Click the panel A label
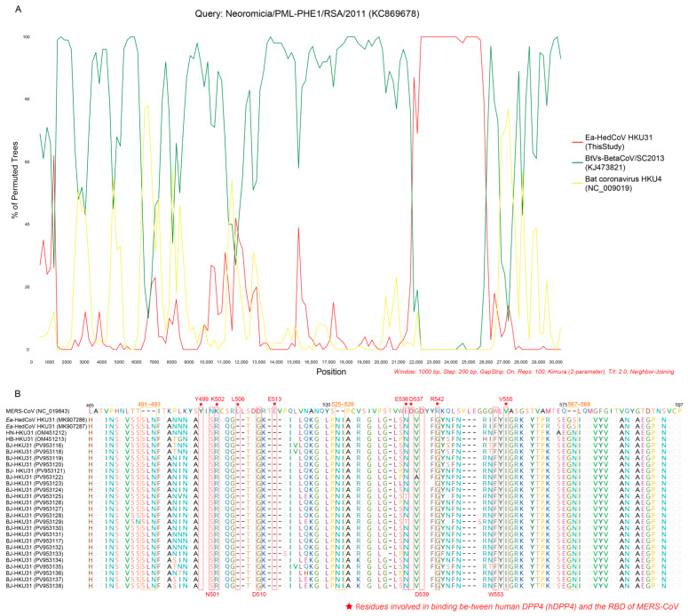 point(18,9)
